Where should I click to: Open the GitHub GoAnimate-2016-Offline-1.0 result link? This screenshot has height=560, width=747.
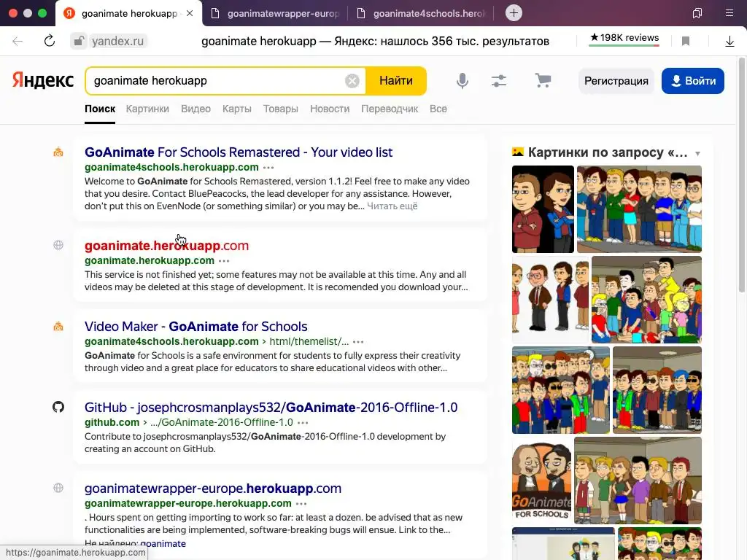(x=271, y=408)
